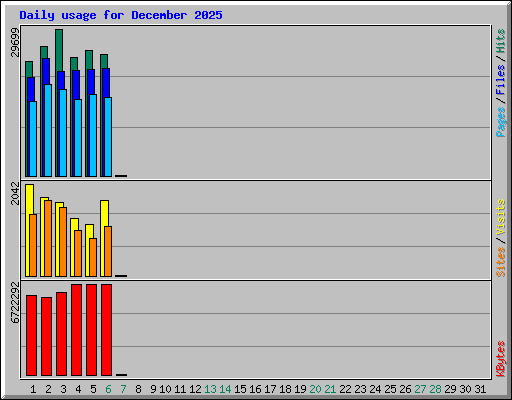The width and height of the screenshot is (512, 400).
Task: Click the tallest green Hits bar for day 3
Action: [59, 50]
